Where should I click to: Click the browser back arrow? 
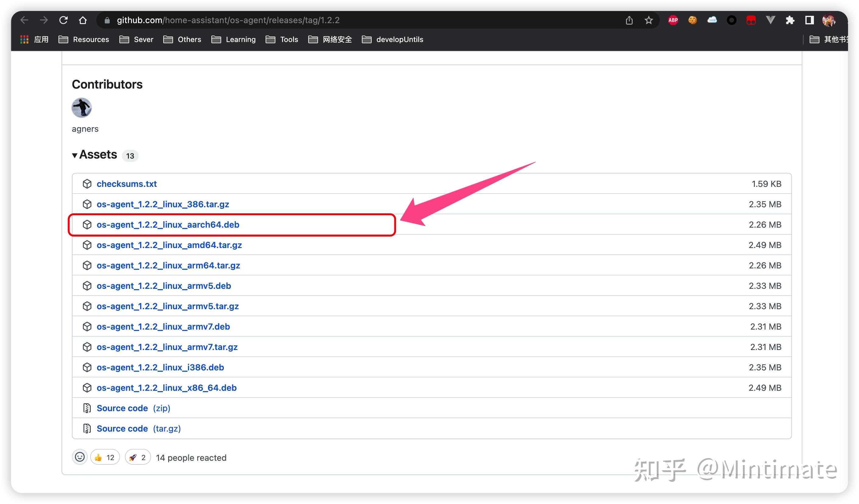click(24, 20)
